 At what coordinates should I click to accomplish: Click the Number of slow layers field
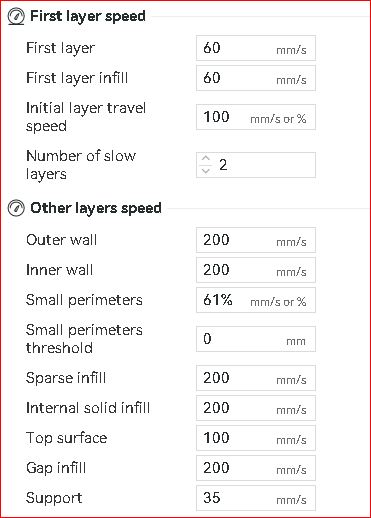coord(256,165)
